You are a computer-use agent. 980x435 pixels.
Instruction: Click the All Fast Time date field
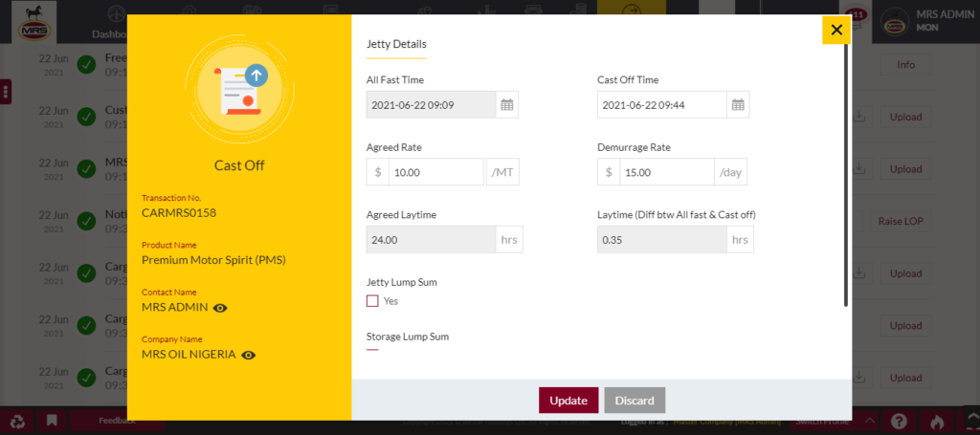tap(432, 105)
